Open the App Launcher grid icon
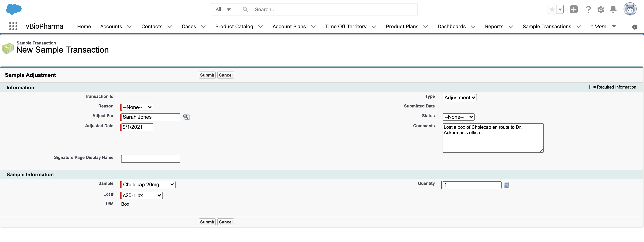Screen dimensions: 644x242 tap(13, 26)
